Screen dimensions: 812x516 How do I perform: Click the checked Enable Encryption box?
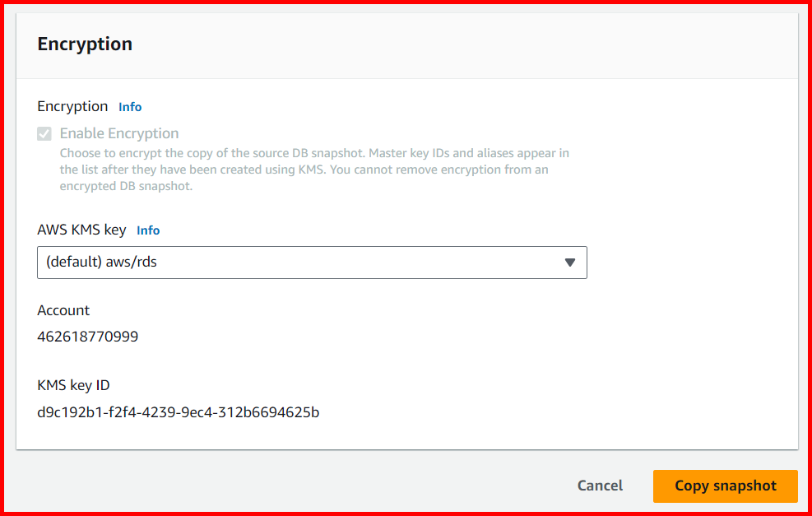pyautogui.click(x=44, y=132)
